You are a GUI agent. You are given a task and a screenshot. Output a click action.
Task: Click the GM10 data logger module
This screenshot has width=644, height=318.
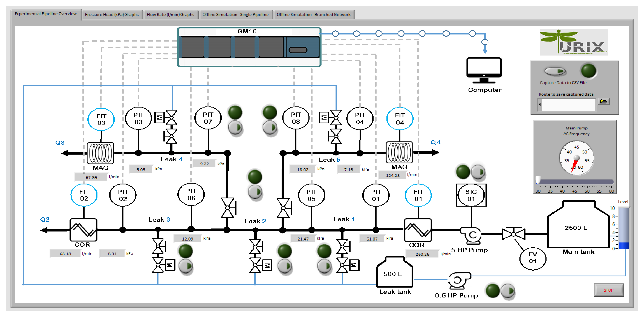(249, 47)
